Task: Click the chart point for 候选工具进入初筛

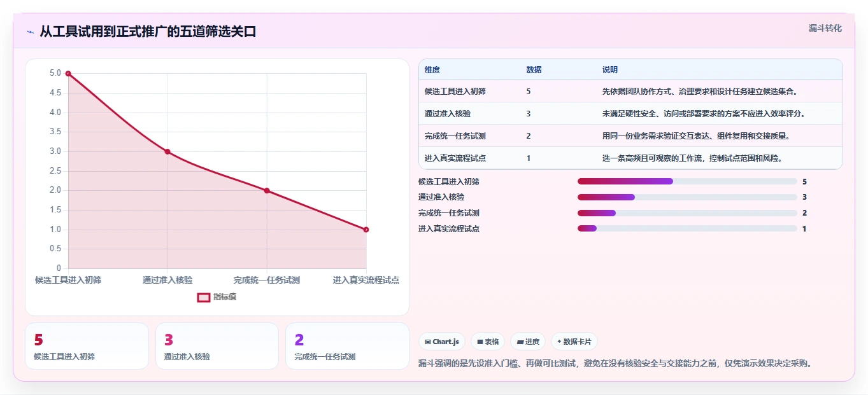Action: pos(68,74)
